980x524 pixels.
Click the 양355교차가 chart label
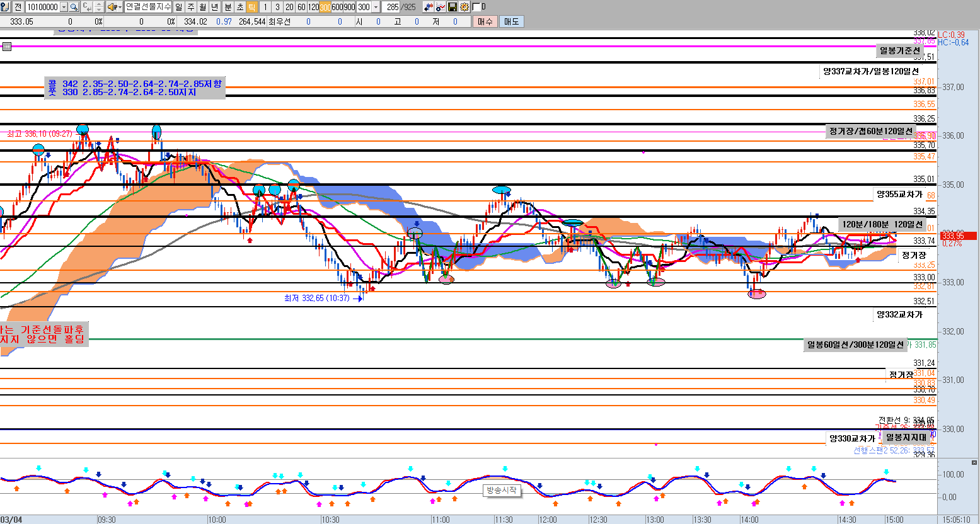pyautogui.click(x=899, y=194)
